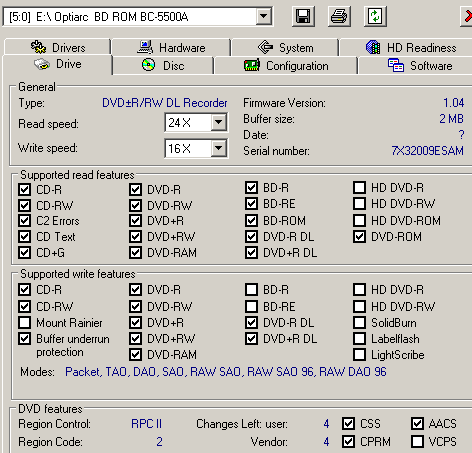Click the DVD±R/RW DL Recorder type text
The width and height of the screenshot is (472, 453).
coord(165,103)
